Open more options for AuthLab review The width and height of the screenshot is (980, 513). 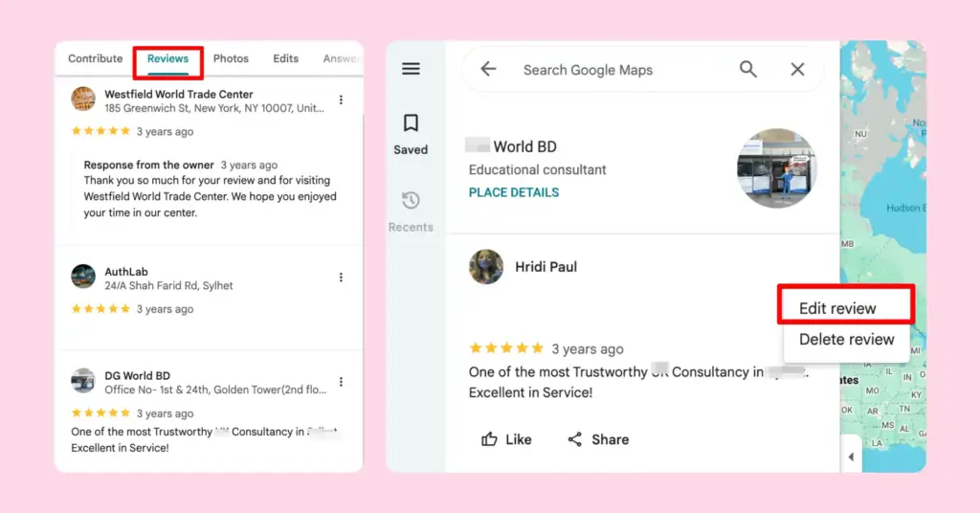point(341,278)
